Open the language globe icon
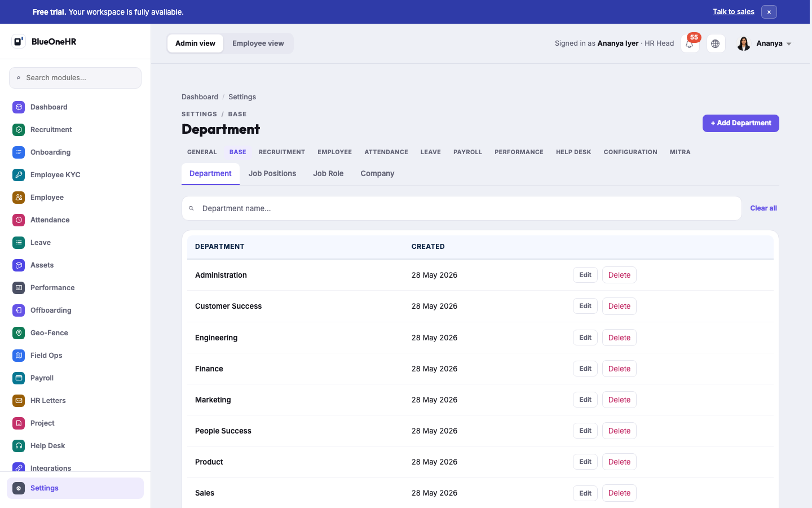Screen dimensions: 812x508 [x=716, y=43]
